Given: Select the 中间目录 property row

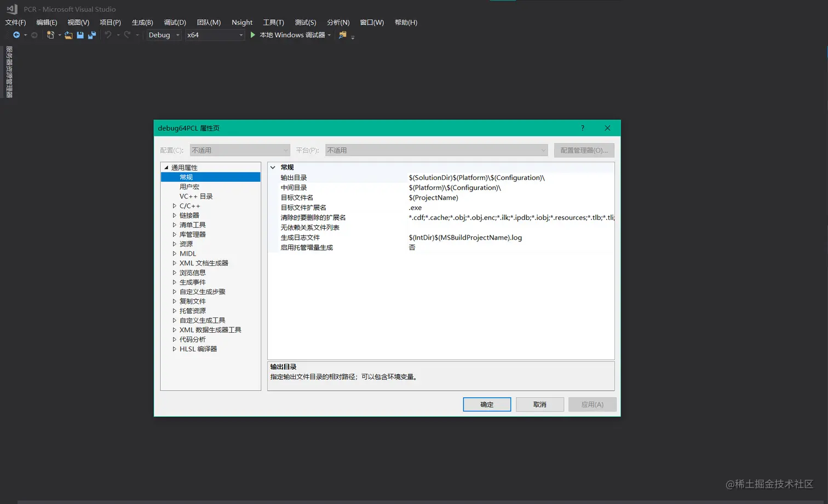Looking at the screenshot, I should tap(441, 188).
